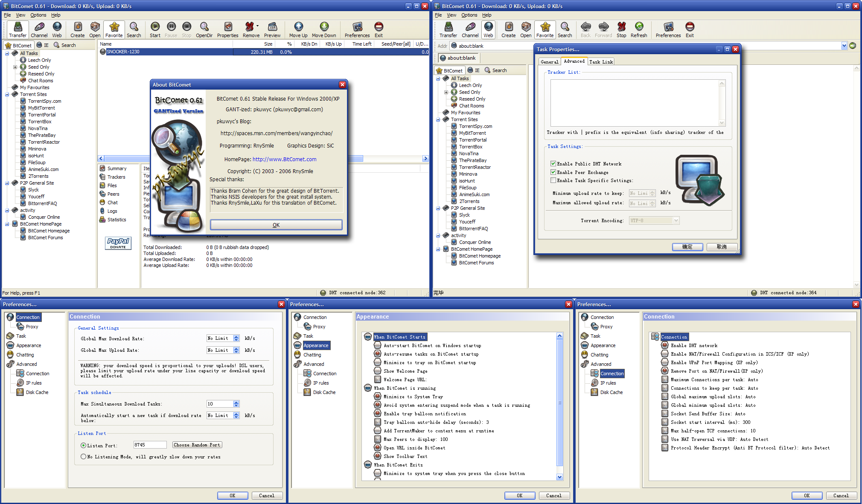
Task: Click Preview toolbar icon
Action: (272, 29)
